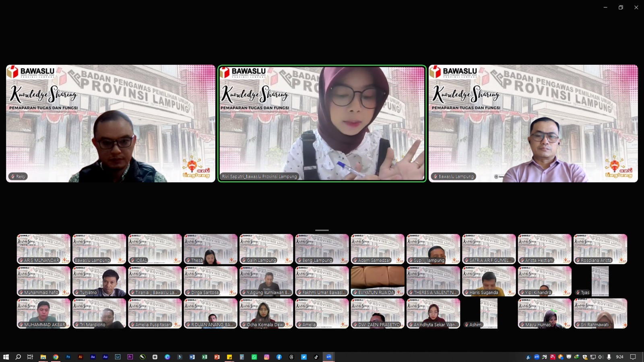Open the Windows notification center
Image resolution: width=644 pixels, height=362 pixels.
click(x=633, y=357)
